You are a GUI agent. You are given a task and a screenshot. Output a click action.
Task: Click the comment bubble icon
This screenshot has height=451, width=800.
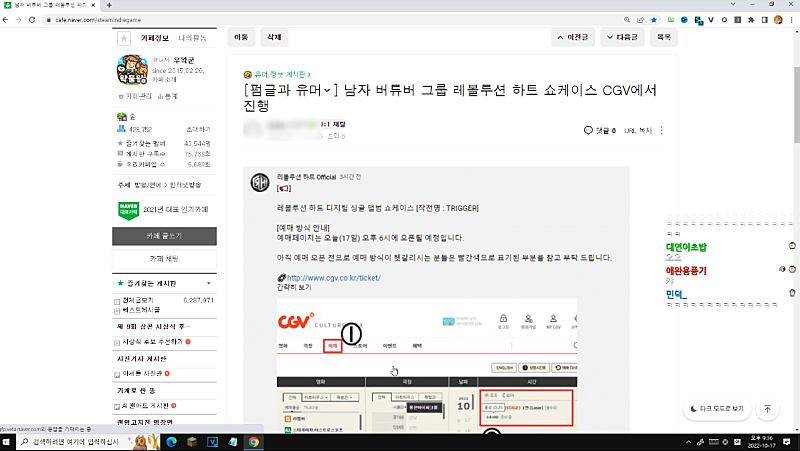(588, 131)
